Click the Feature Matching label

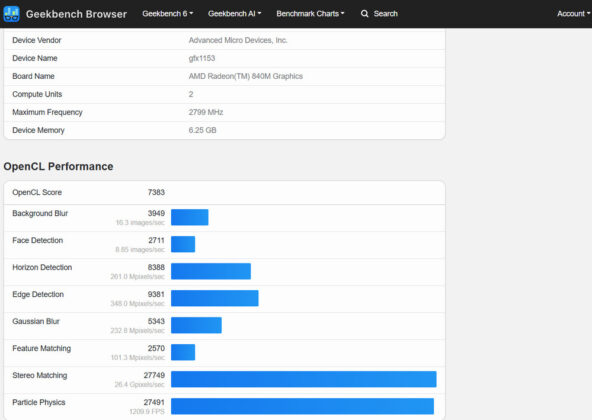tap(42, 348)
